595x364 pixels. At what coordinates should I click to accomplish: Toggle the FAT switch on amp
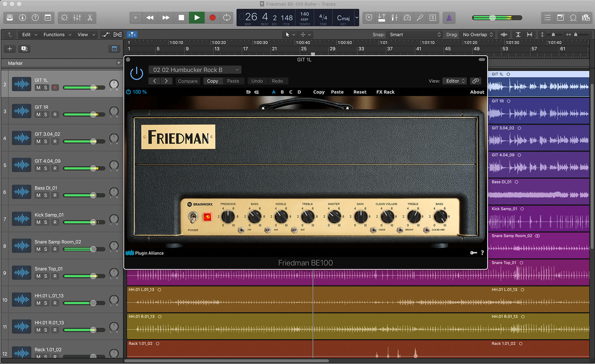point(241,230)
